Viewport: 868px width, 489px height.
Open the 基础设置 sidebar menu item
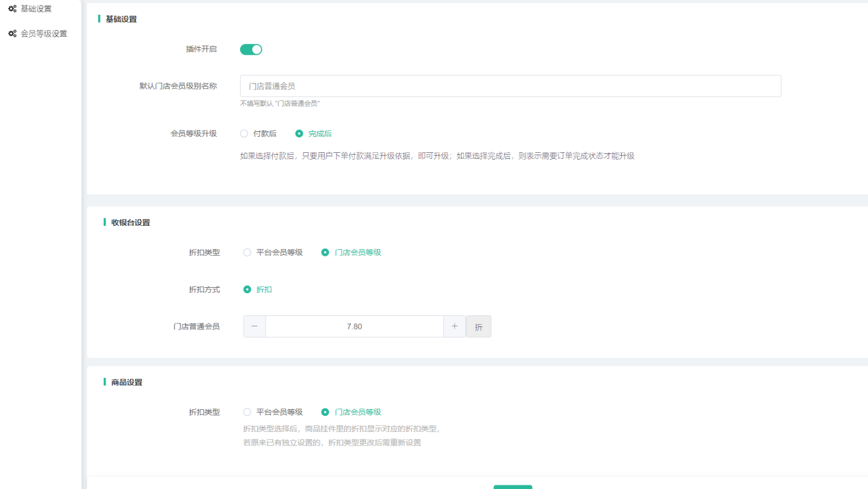click(x=36, y=9)
